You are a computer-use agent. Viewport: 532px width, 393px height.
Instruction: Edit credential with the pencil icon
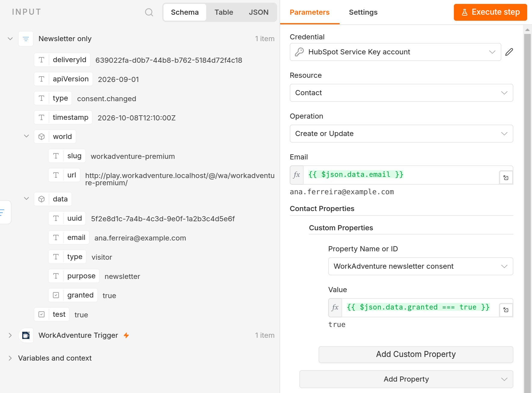tap(509, 52)
